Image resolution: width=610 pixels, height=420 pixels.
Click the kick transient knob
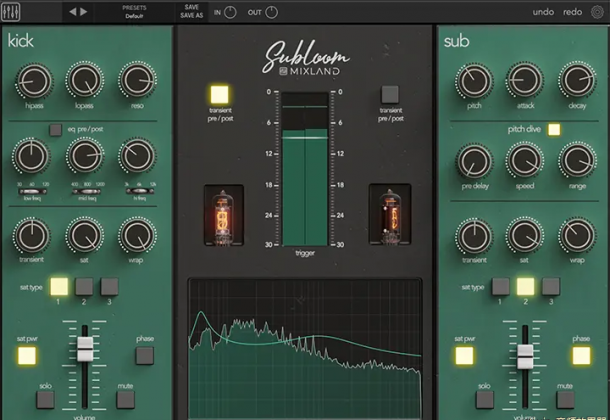(32, 236)
